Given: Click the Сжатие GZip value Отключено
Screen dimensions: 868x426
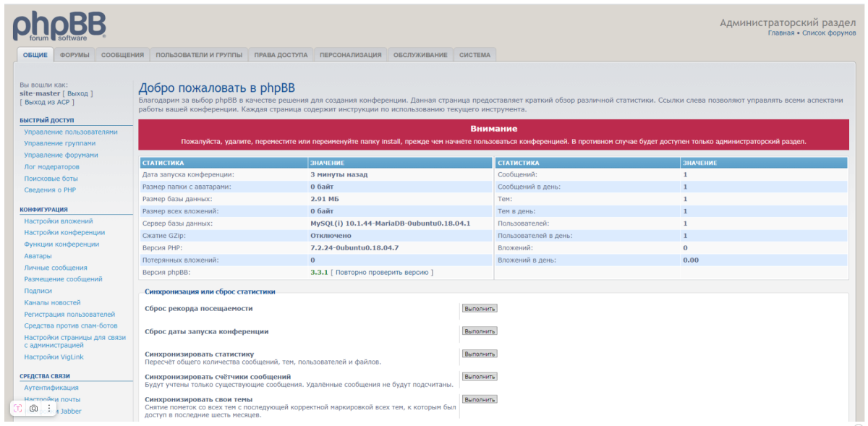Looking at the screenshot, I should point(331,235).
